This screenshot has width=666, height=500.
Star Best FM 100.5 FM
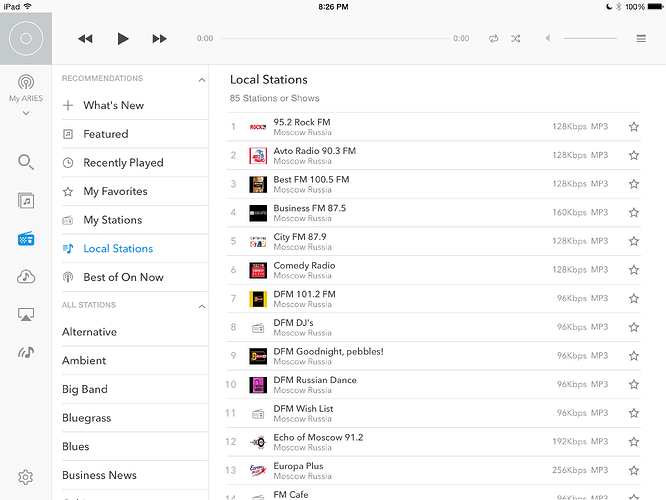tap(634, 184)
